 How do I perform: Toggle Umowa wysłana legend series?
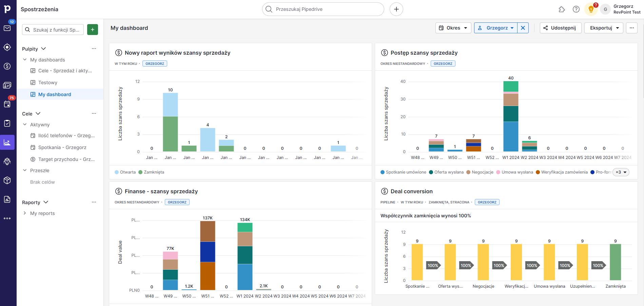[x=514, y=172]
